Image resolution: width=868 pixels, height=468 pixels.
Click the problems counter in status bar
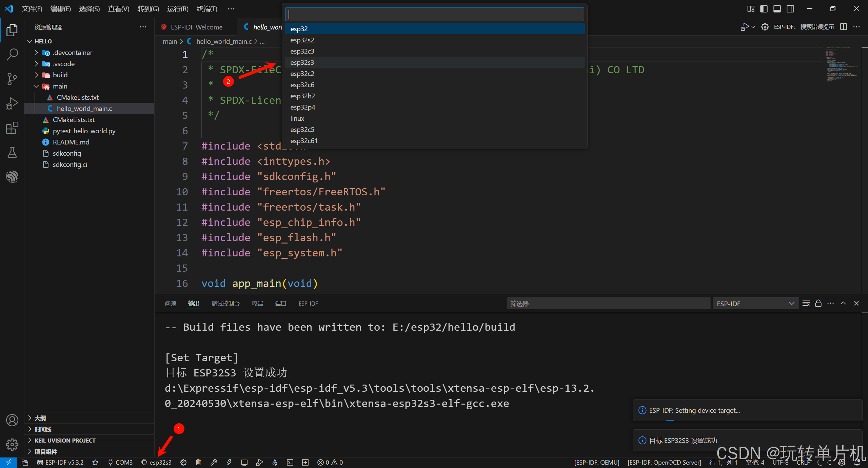(x=330, y=462)
